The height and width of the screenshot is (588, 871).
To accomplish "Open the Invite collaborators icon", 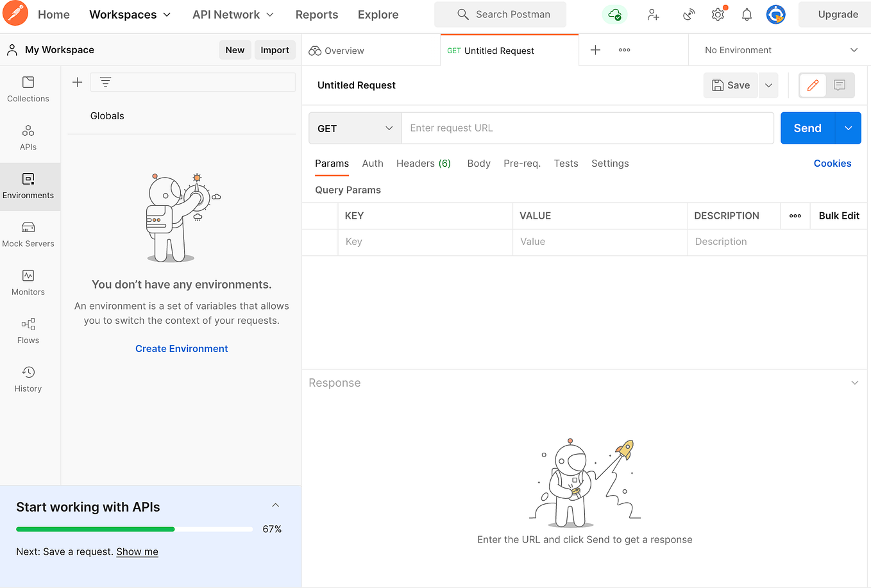I will [653, 14].
